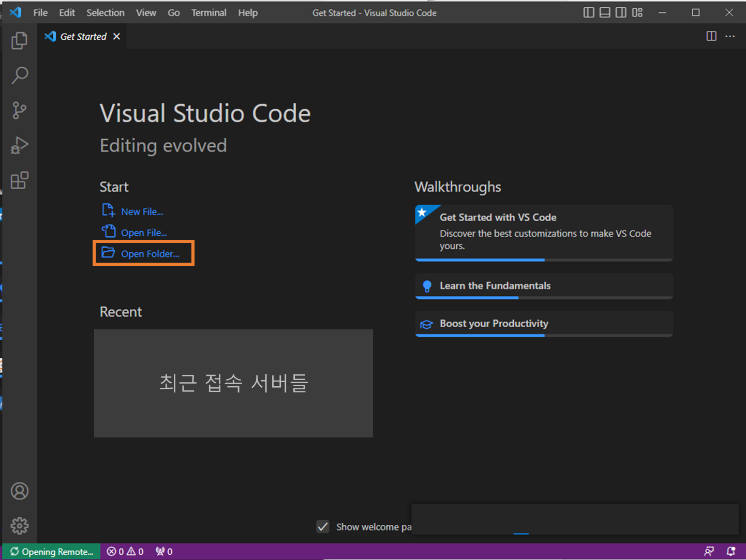The image size is (746, 560).
Task: Click the Start heading text
Action: tap(114, 187)
